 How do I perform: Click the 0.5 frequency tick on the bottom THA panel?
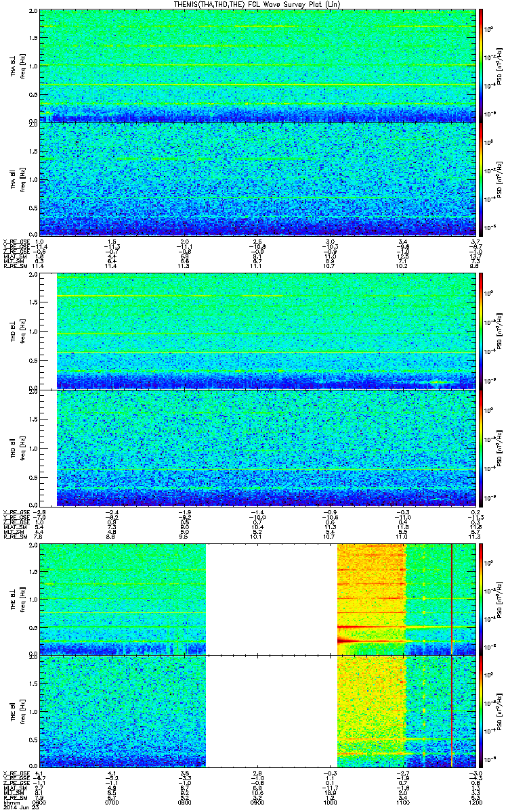click(33, 209)
